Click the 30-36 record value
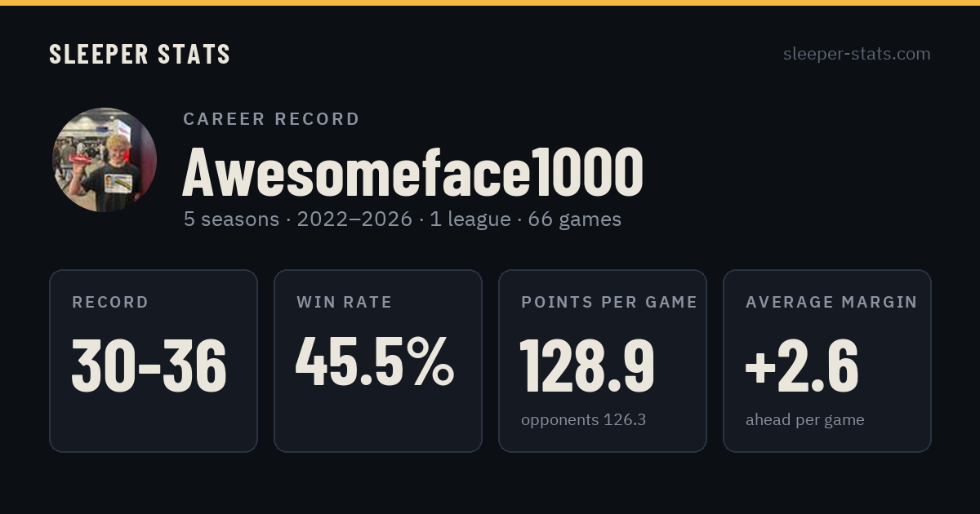980x514 pixels. coord(149,365)
